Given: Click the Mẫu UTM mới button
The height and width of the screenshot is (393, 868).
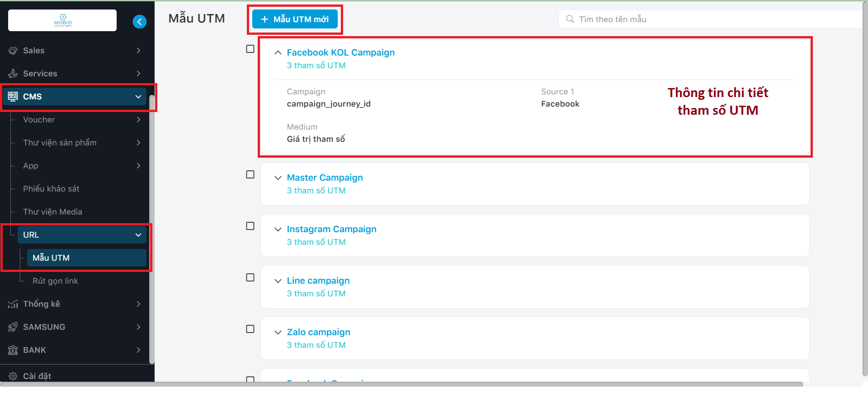Looking at the screenshot, I should pos(295,19).
